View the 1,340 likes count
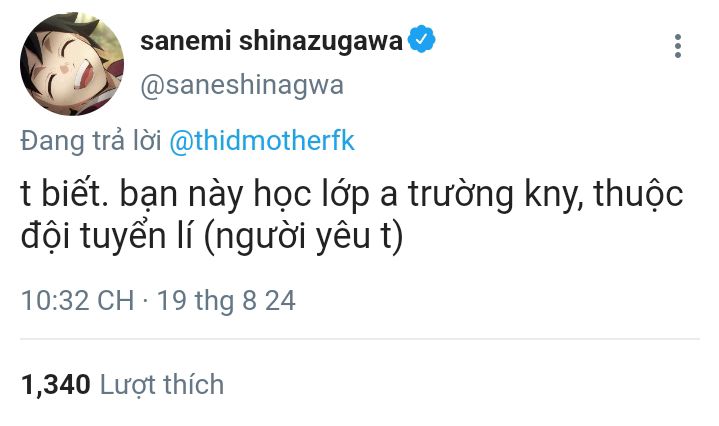The width and height of the screenshot is (719, 426). [55, 384]
